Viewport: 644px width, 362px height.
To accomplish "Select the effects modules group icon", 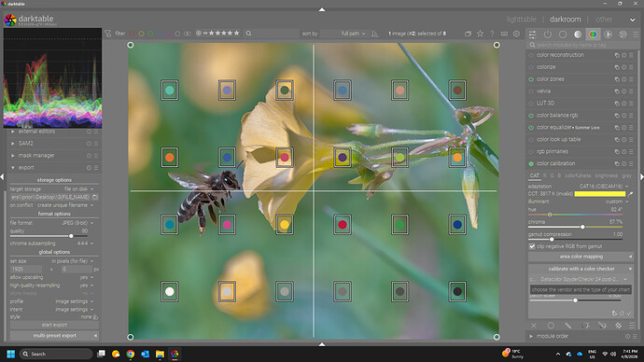I will coord(623,35).
